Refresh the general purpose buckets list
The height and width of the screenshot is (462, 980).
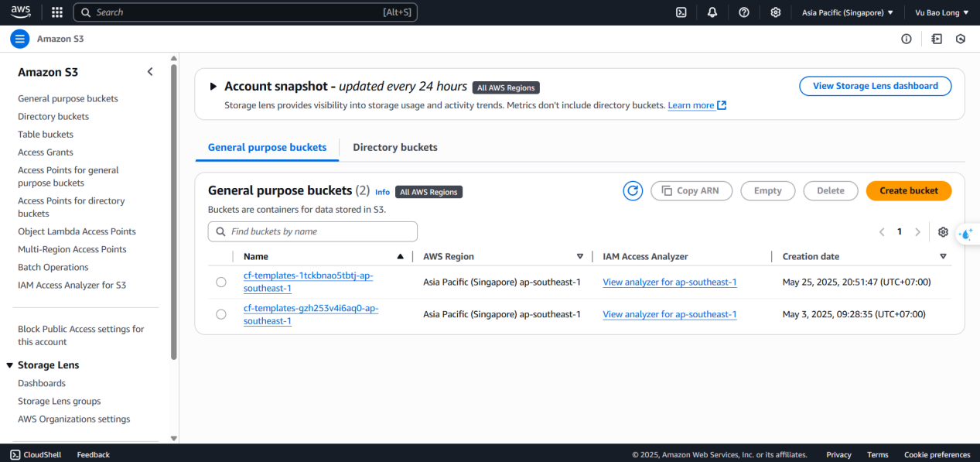click(x=633, y=190)
